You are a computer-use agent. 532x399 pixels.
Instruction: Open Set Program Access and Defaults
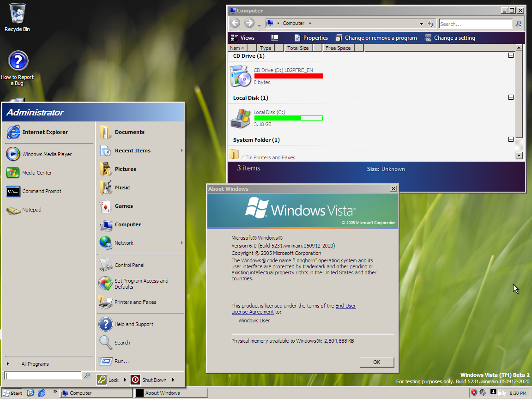[141, 284]
